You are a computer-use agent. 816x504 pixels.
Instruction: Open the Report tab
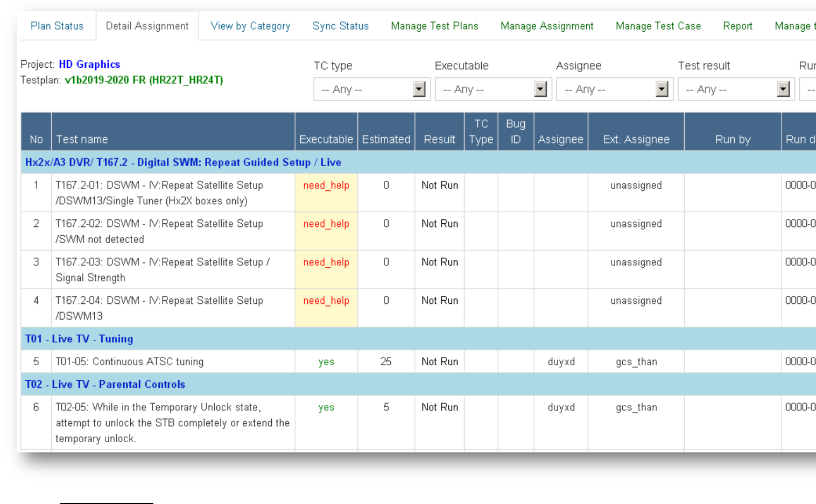coord(737,26)
